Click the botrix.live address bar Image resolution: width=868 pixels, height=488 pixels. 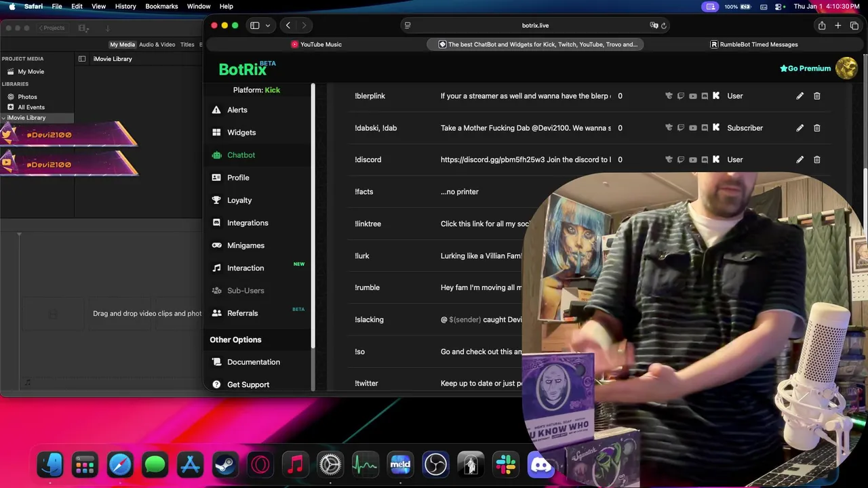click(x=535, y=25)
